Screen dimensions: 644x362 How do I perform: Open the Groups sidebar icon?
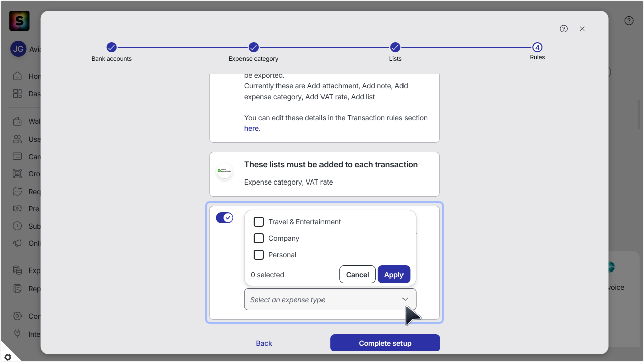18,174
